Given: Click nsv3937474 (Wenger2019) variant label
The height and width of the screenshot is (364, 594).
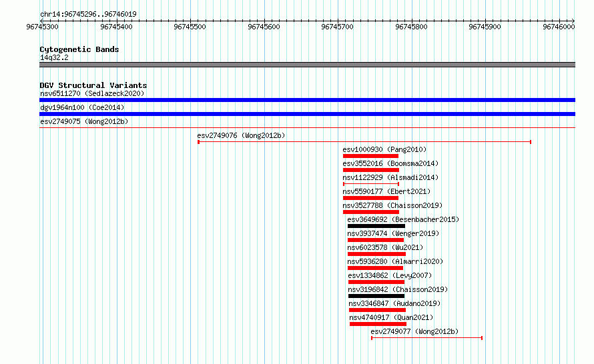Looking at the screenshot, I should point(393,233).
